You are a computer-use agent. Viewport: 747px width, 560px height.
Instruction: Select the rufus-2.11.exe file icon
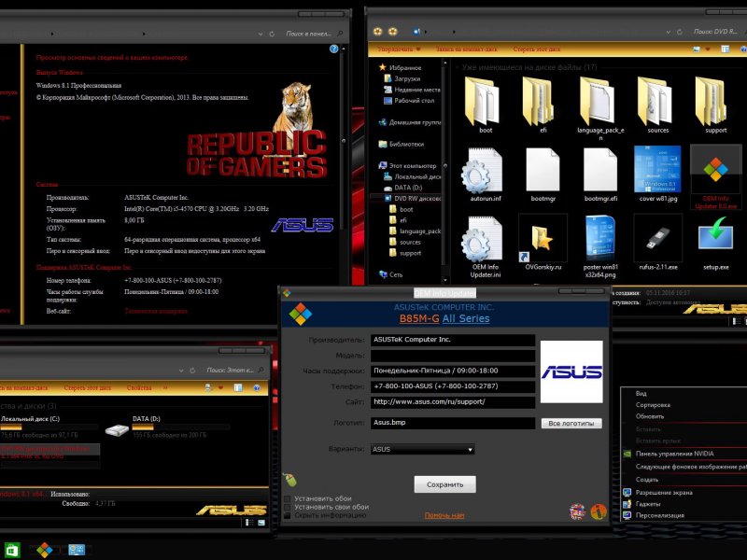point(657,240)
